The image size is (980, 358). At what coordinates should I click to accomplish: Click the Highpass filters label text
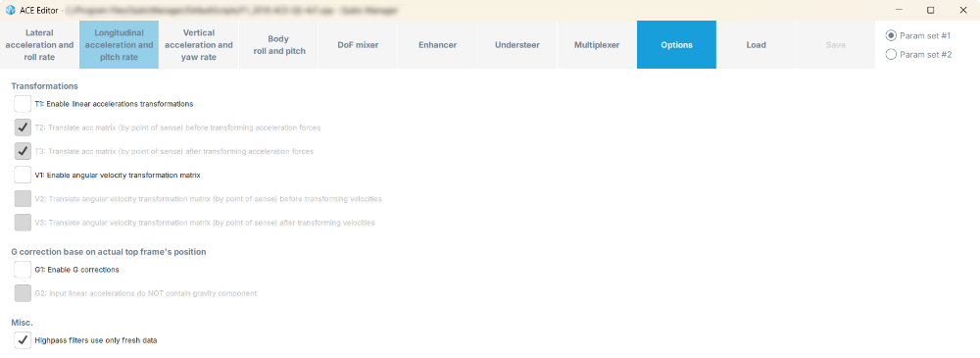point(96,340)
